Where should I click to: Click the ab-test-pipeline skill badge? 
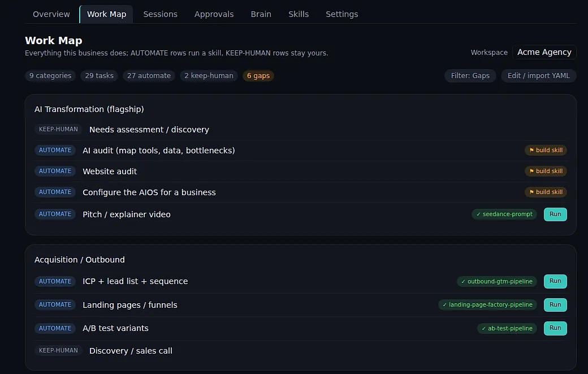[x=507, y=328]
